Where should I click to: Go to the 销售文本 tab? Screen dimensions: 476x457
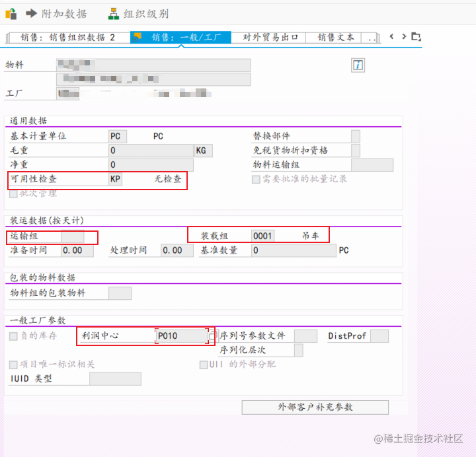click(335, 37)
